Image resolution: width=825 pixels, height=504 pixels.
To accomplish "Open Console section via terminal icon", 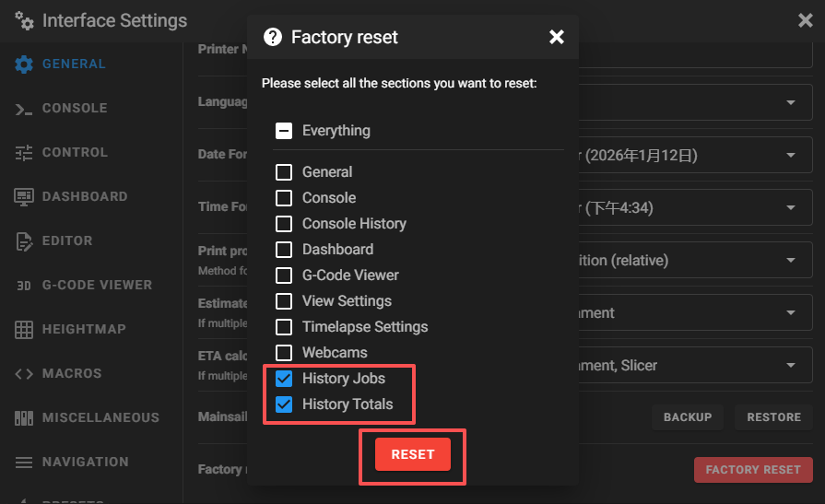I will (x=24, y=109).
